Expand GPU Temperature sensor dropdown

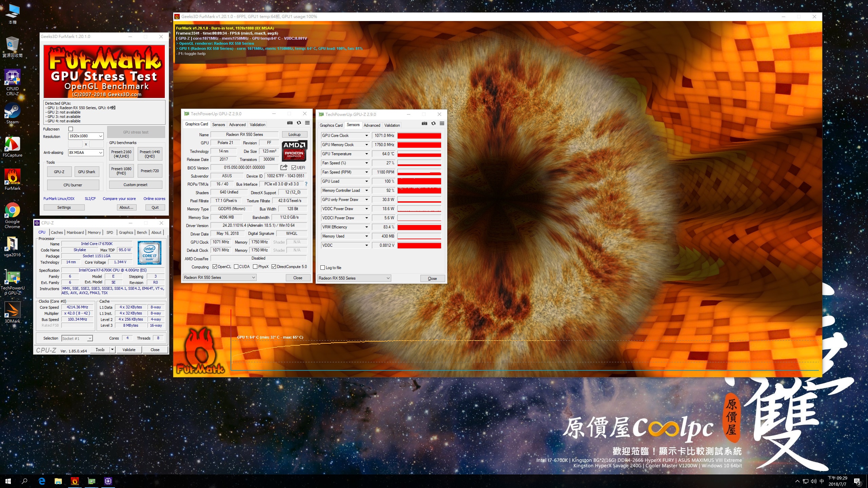367,154
